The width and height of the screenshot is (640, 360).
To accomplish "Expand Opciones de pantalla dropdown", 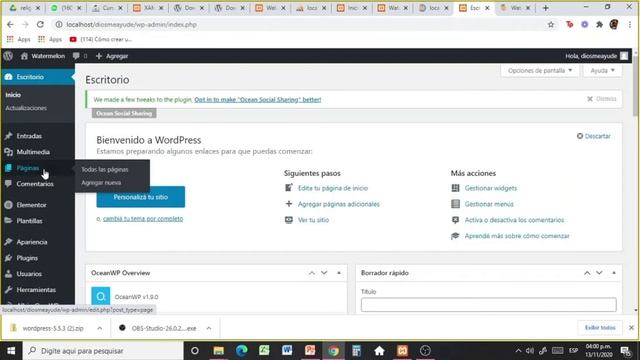I will (540, 71).
